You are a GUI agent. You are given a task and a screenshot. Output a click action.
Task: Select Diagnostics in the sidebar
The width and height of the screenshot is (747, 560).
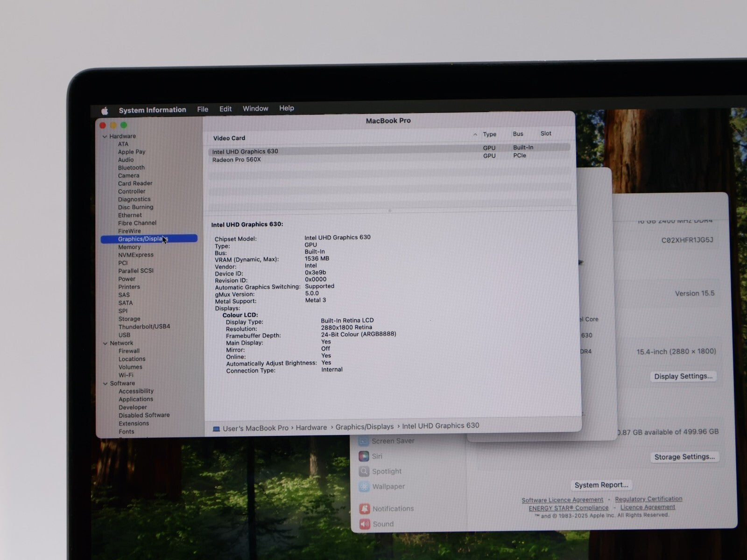tap(134, 199)
